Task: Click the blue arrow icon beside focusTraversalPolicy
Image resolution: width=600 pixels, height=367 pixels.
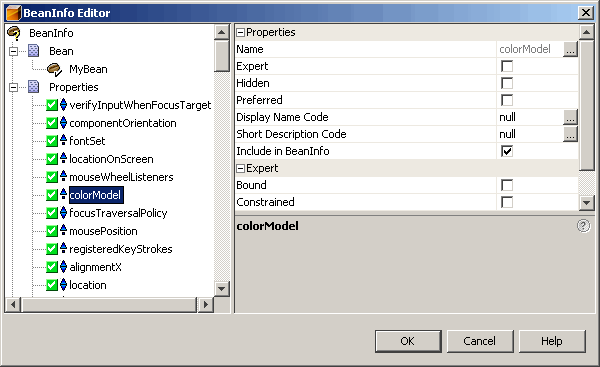Action: pyautogui.click(x=64, y=213)
